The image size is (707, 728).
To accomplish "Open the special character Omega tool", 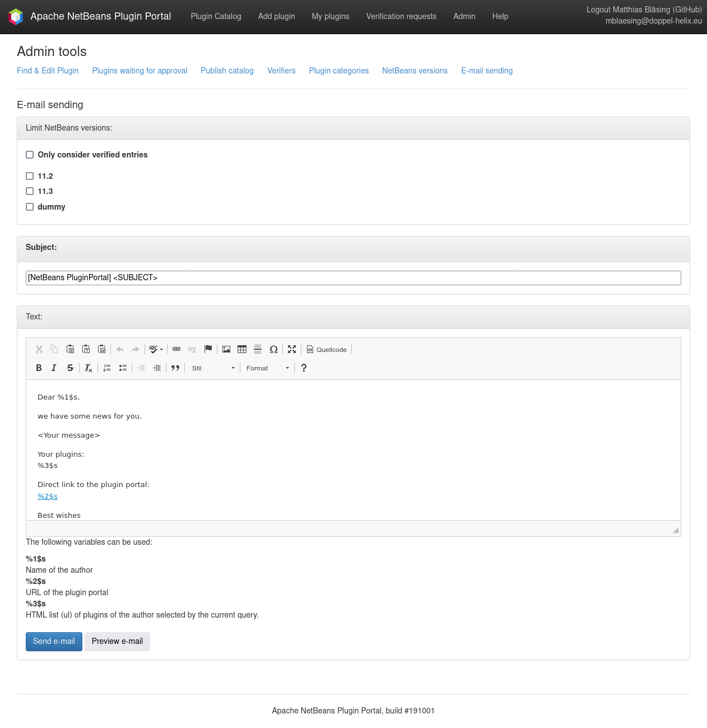I will click(x=273, y=349).
